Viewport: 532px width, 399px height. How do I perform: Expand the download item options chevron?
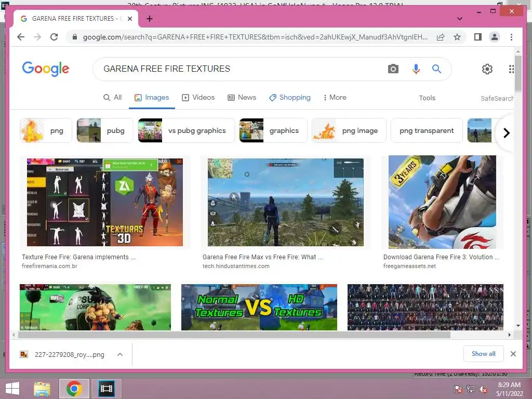click(x=120, y=354)
